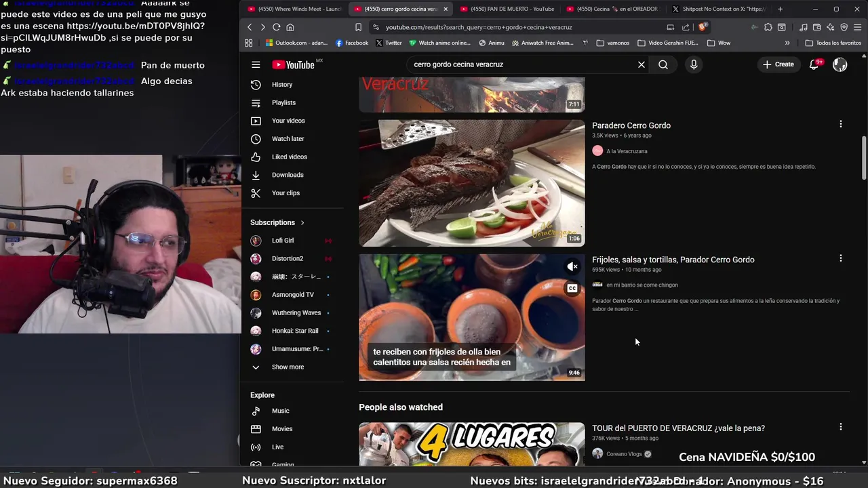The height and width of the screenshot is (488, 868).
Task: Run the search with the magnifier button
Action: click(x=663, y=64)
